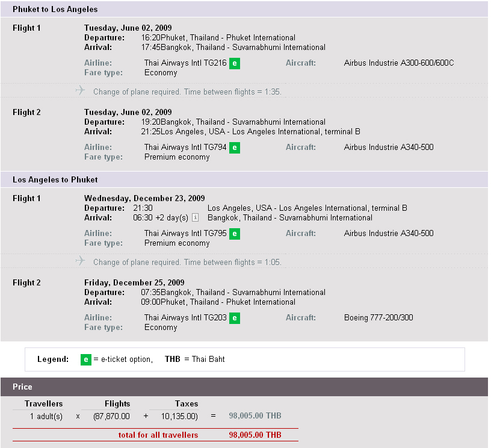494x448 pixels.
Task: Select 'Thai Airways Intl TG203' text
Action: pyautogui.click(x=185, y=317)
